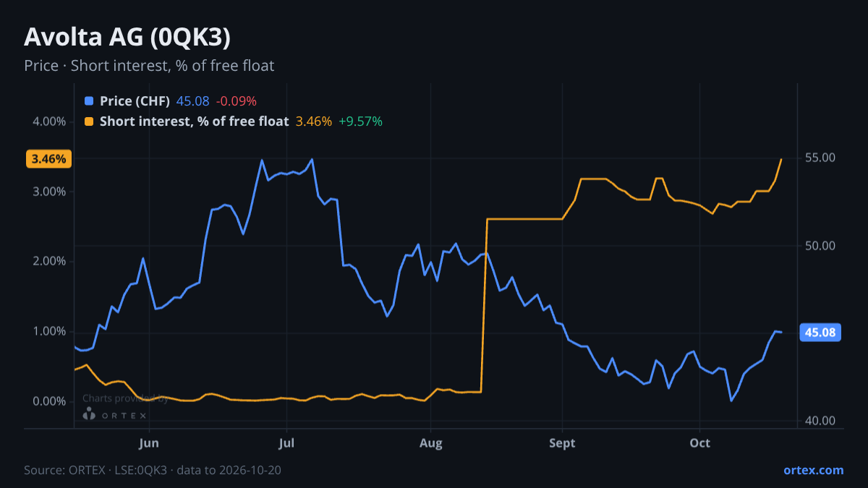Open the ortex.com link
The image size is (868, 488).
click(814, 470)
